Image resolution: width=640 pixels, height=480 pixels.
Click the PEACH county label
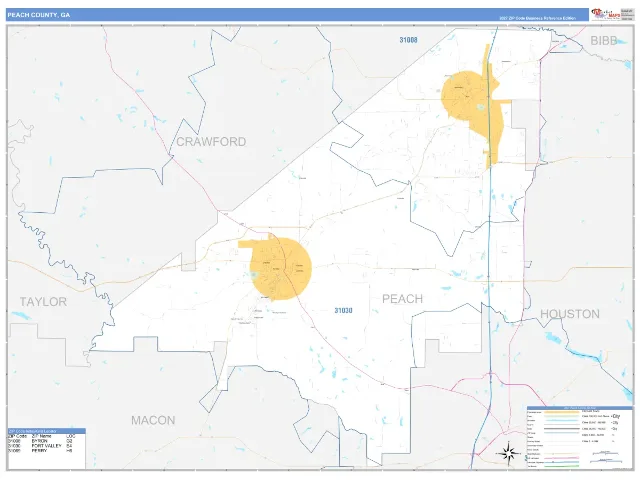tap(402, 299)
